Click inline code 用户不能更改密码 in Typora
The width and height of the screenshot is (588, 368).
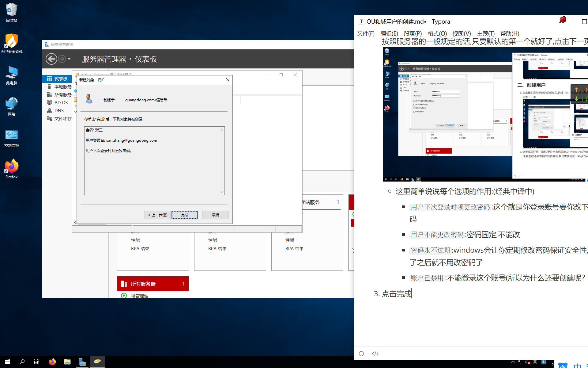click(x=437, y=235)
